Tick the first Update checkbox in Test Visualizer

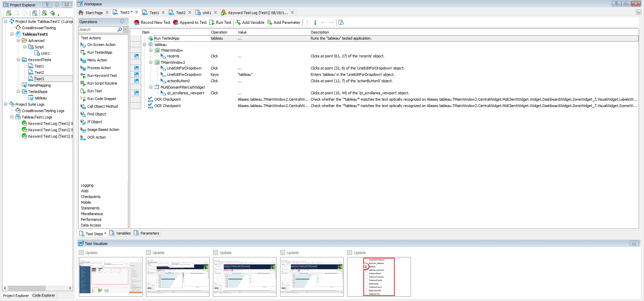coord(82,253)
